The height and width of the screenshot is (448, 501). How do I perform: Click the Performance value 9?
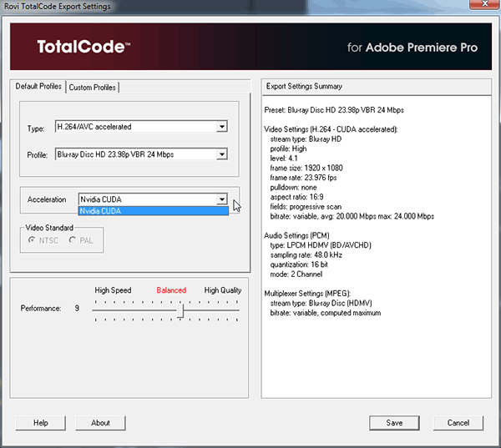[77, 308]
